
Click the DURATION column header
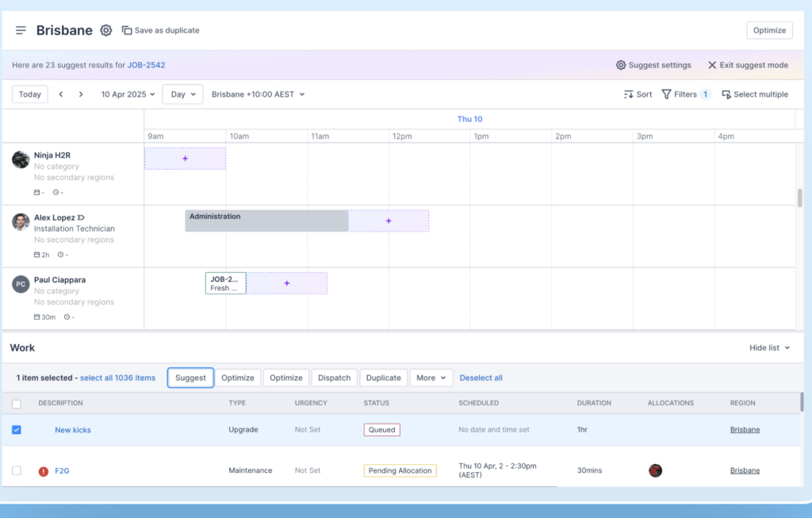coord(594,403)
